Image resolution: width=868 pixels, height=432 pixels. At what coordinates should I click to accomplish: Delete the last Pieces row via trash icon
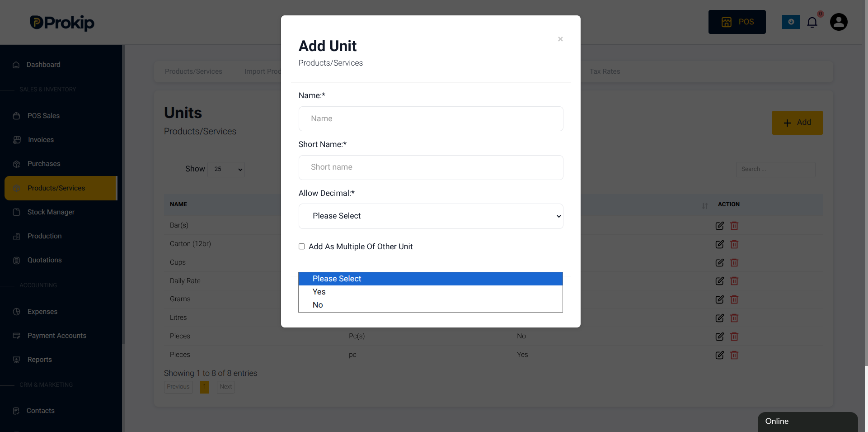(734, 355)
